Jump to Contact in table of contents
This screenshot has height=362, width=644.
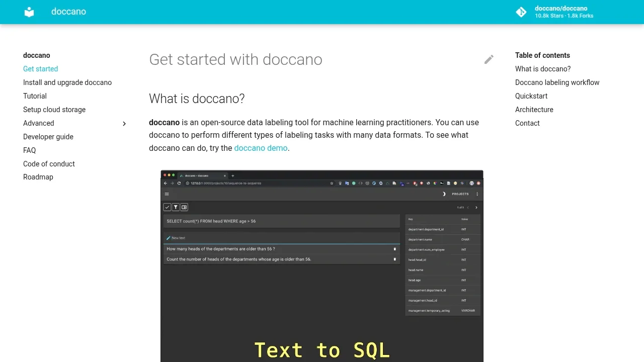pyautogui.click(x=527, y=123)
